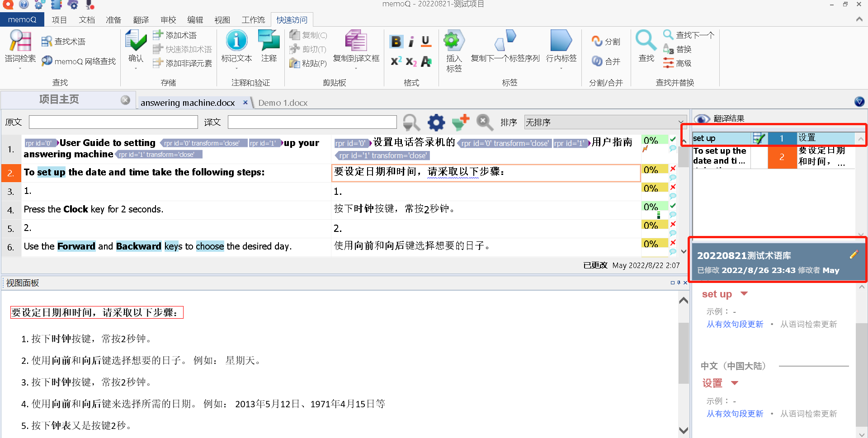This screenshot has width=868, height=438.
Task: Paste with the 粘贴(P) button
Action: pos(308,63)
